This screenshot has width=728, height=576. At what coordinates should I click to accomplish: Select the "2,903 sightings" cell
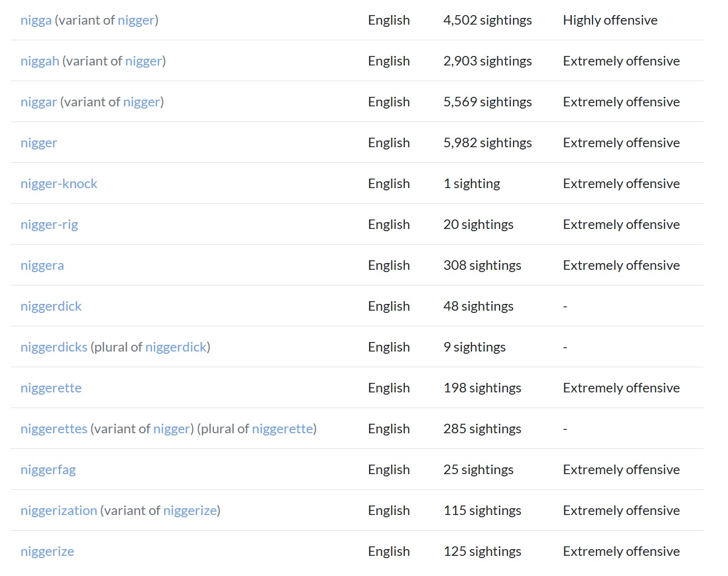pyautogui.click(x=488, y=62)
